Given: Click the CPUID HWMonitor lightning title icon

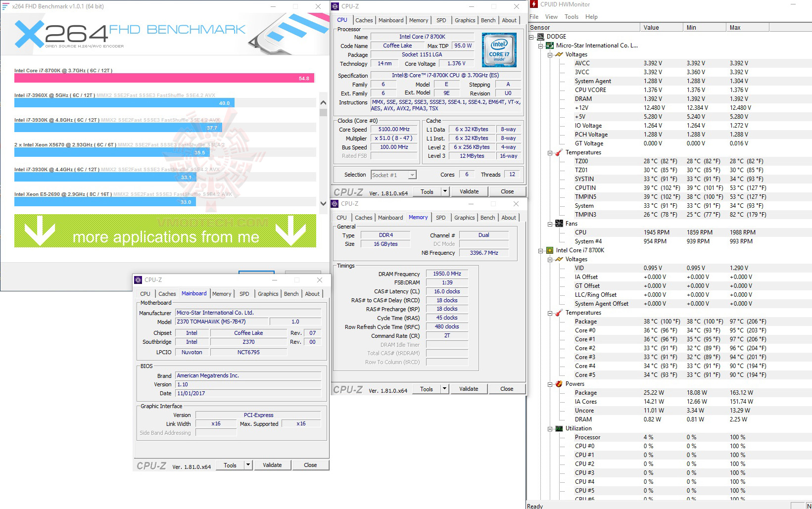Looking at the screenshot, I should click(x=534, y=4).
